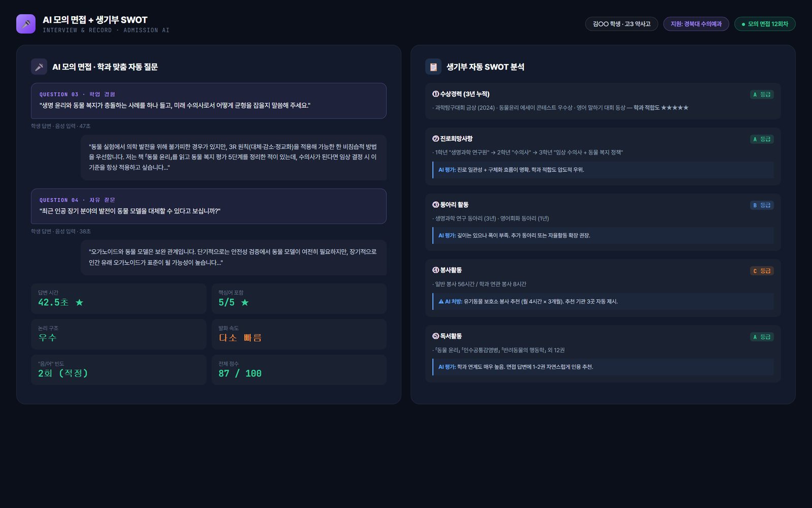Click the 생기부 자동 SWOT 분석 heading
The width and height of the screenshot is (812, 508).
tap(485, 67)
